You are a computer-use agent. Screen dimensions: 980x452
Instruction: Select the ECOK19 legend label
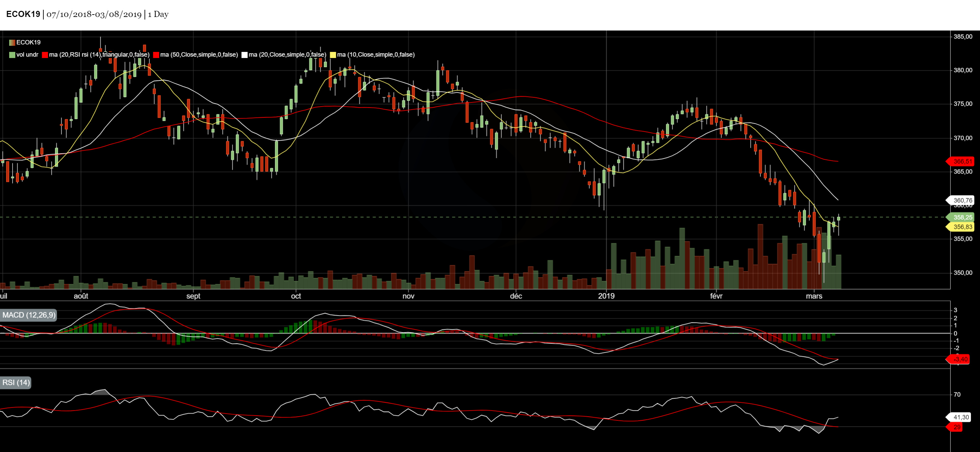29,43
